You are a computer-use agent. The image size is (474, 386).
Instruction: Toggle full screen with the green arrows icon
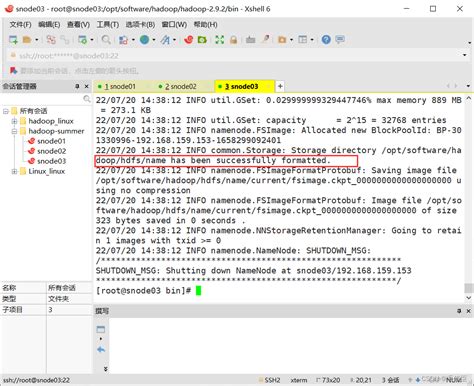(219, 40)
